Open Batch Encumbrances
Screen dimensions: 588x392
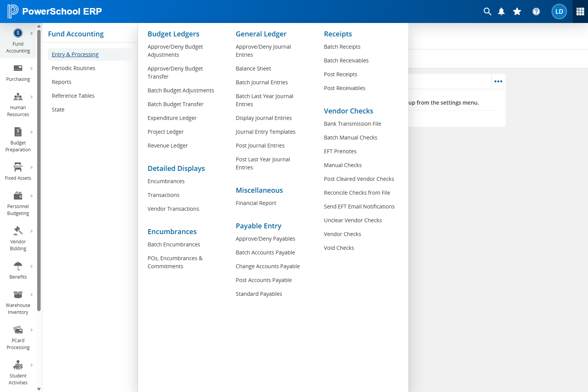174,244
